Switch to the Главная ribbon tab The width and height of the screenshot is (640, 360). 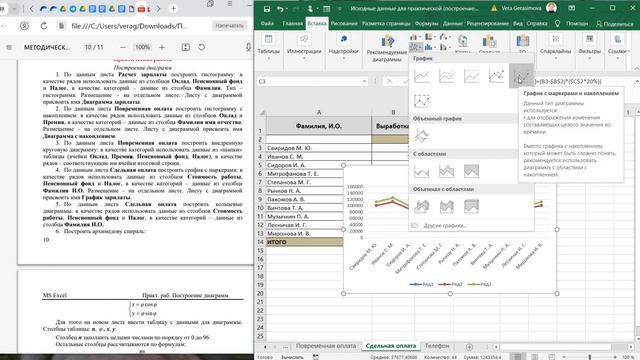point(293,24)
